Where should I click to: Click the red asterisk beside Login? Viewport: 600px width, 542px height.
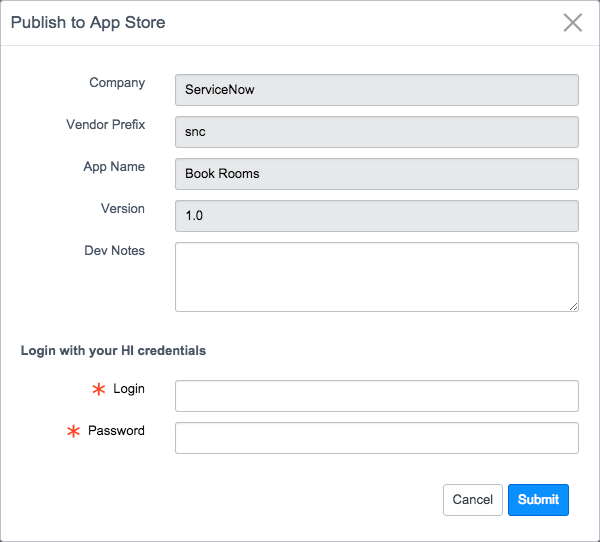coord(99,389)
